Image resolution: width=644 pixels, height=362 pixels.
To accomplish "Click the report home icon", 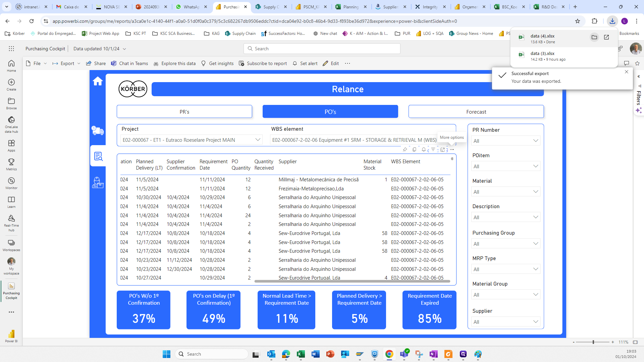I will tap(98, 81).
